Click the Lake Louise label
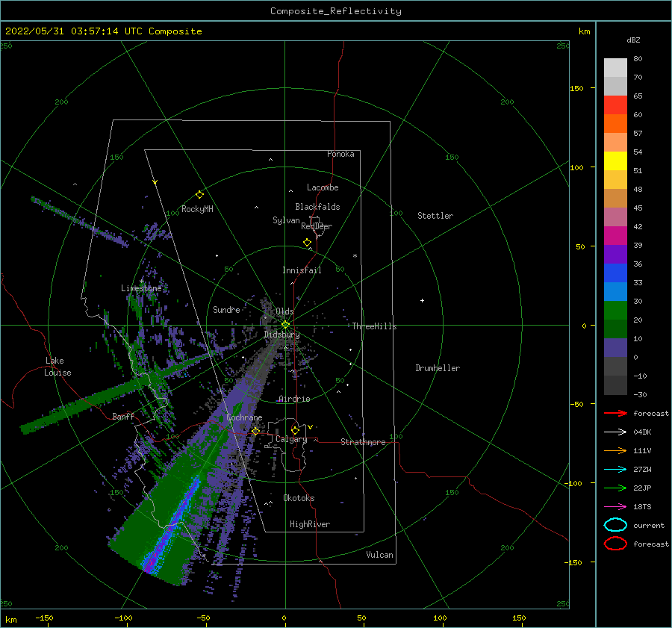This screenshot has width=672, height=628. pos(57,367)
